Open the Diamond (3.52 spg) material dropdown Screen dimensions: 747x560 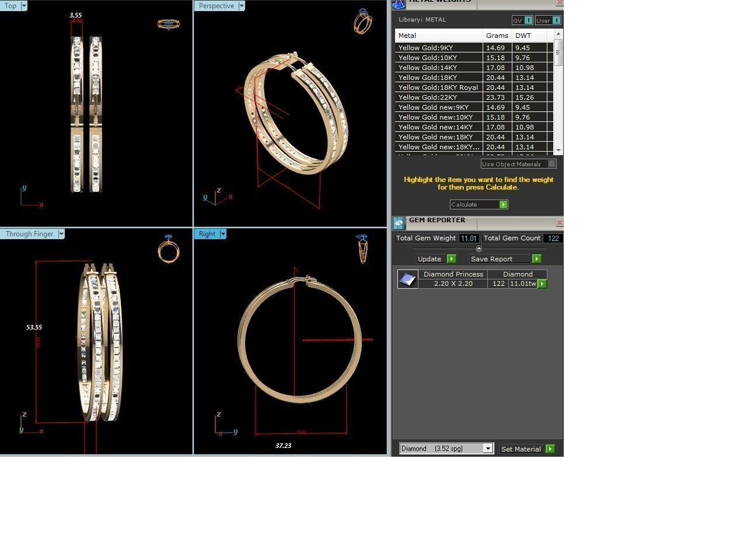pos(488,449)
